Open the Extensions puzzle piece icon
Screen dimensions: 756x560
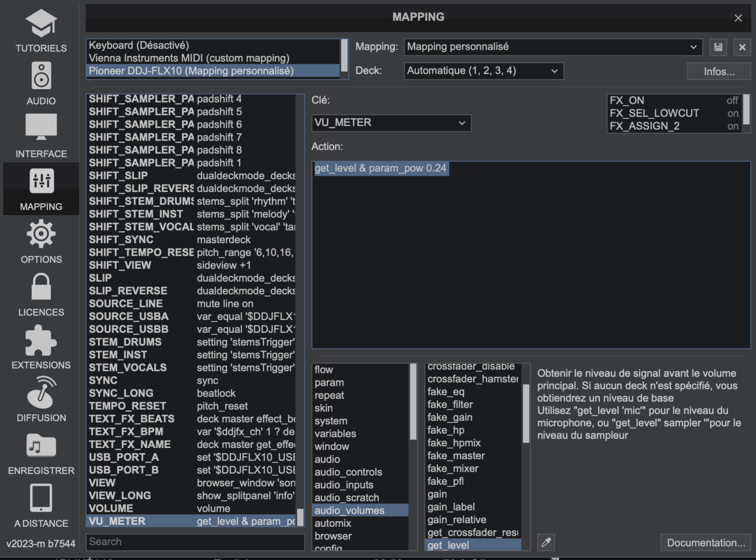41,340
